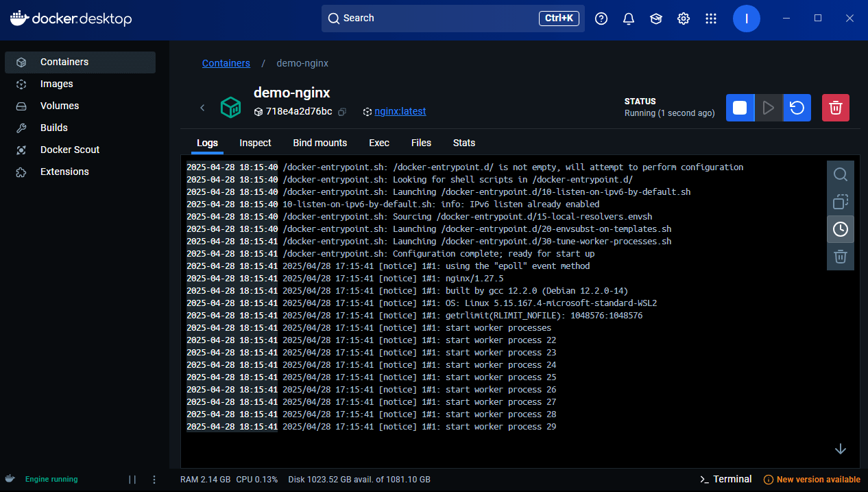
Task: Open Volumes in the sidebar
Action: point(80,106)
